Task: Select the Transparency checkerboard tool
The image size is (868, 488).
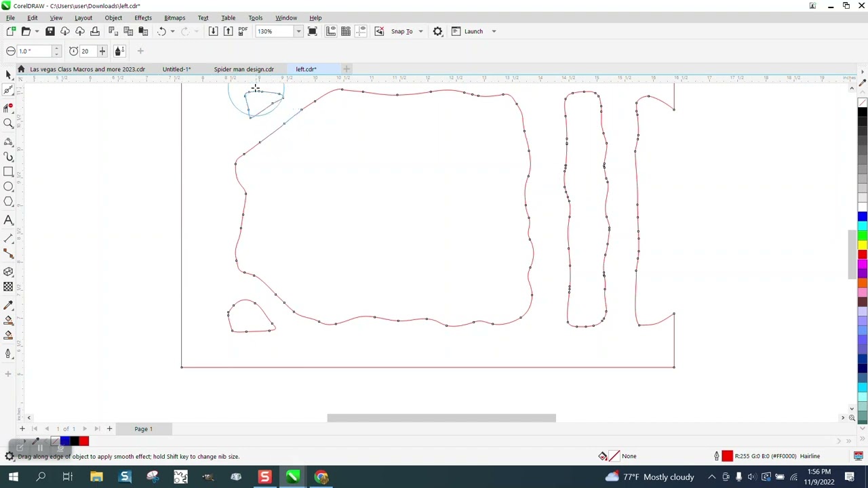Action: pyautogui.click(x=8, y=286)
